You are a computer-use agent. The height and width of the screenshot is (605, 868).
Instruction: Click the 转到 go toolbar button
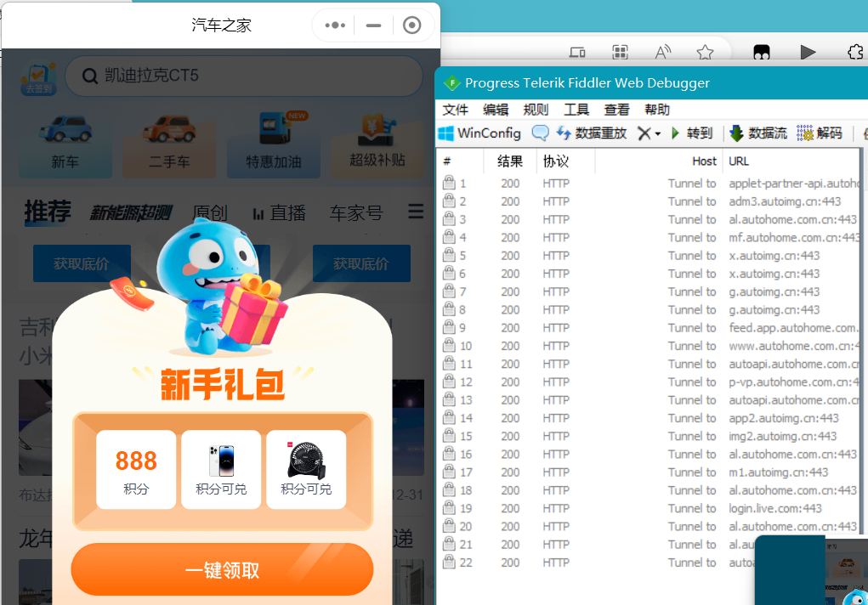coord(691,133)
